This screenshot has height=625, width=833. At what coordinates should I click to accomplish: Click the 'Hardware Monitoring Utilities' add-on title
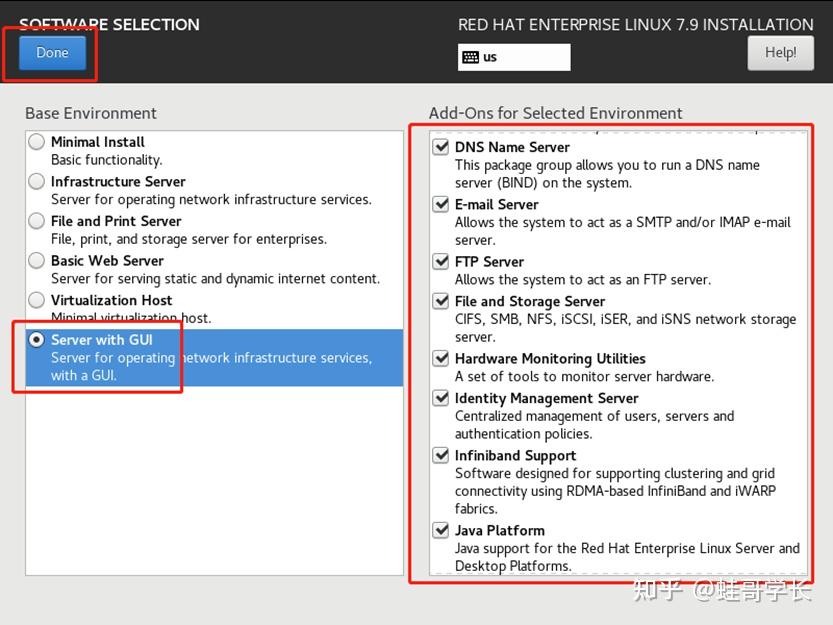point(550,359)
